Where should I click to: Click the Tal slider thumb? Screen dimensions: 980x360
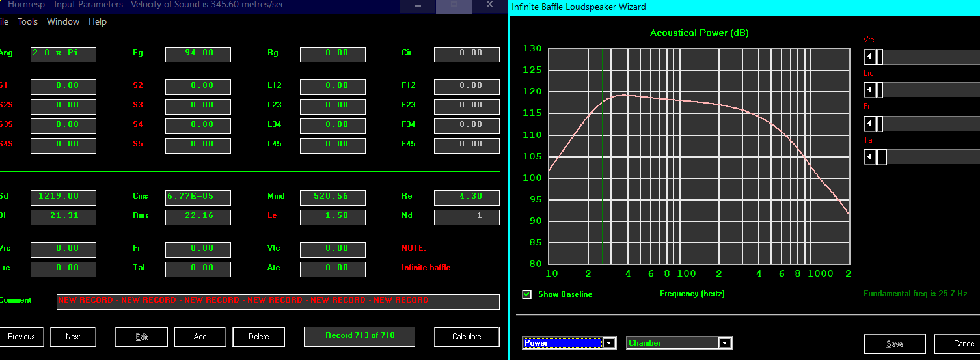(x=882, y=157)
